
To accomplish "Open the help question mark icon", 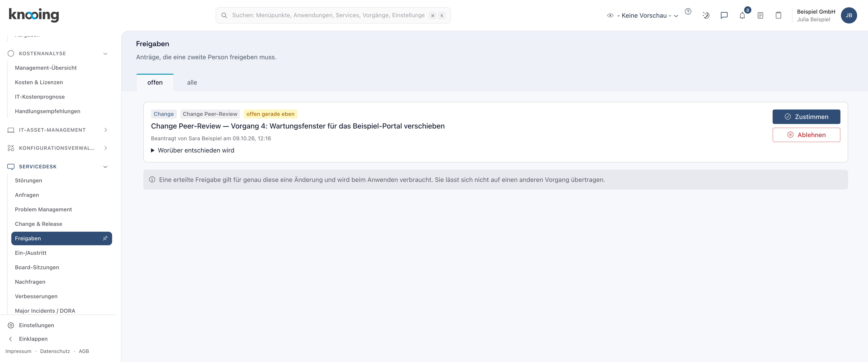I will tap(688, 12).
